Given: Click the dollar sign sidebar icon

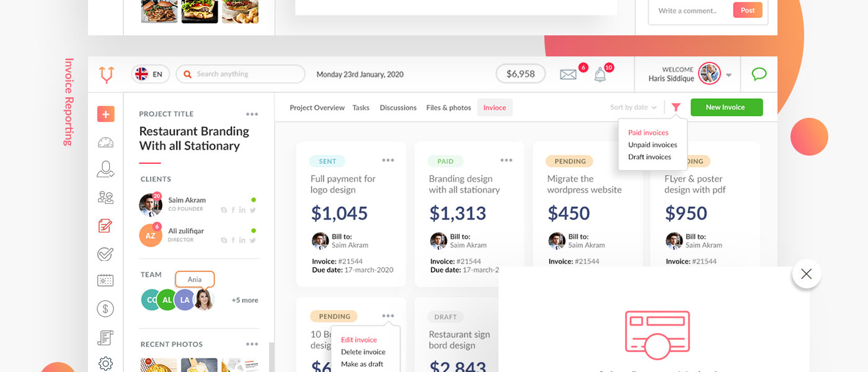Looking at the screenshot, I should [105, 308].
